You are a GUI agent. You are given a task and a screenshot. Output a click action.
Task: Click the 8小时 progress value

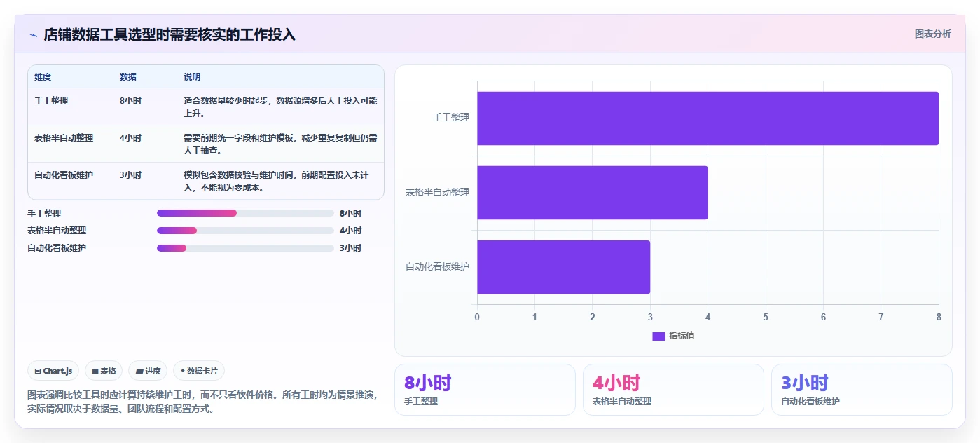(350, 213)
